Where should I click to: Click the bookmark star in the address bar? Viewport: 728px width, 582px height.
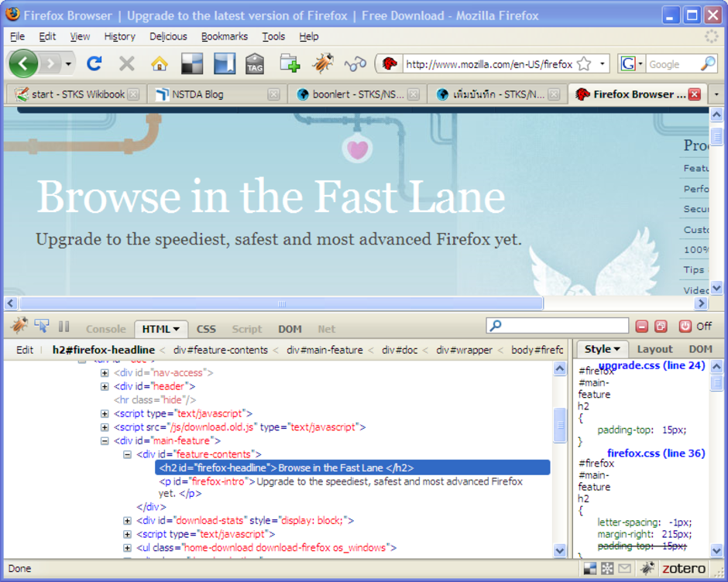click(x=584, y=63)
